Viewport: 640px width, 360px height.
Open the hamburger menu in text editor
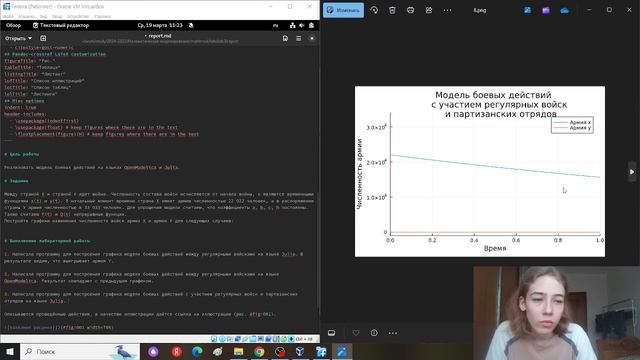pyautogui.click(x=298, y=38)
